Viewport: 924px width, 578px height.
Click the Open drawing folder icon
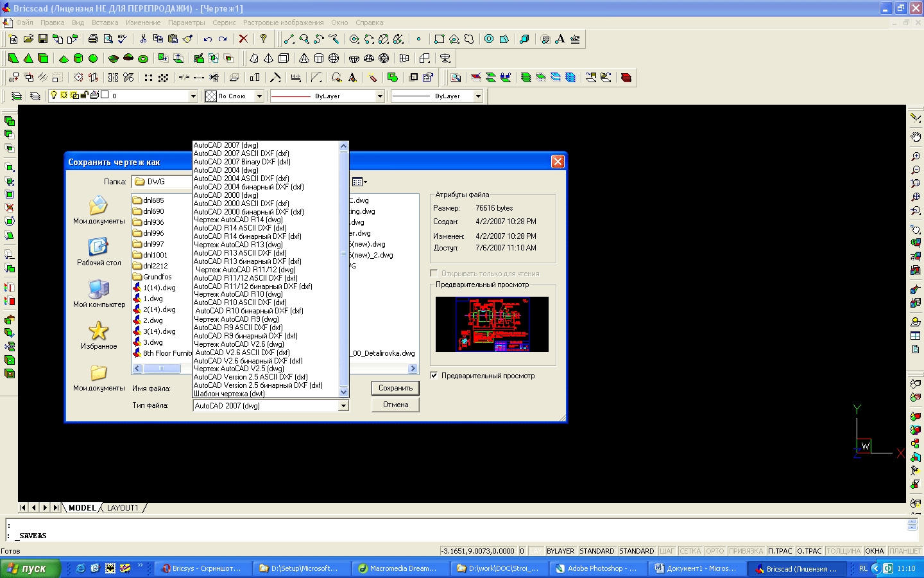[28, 39]
